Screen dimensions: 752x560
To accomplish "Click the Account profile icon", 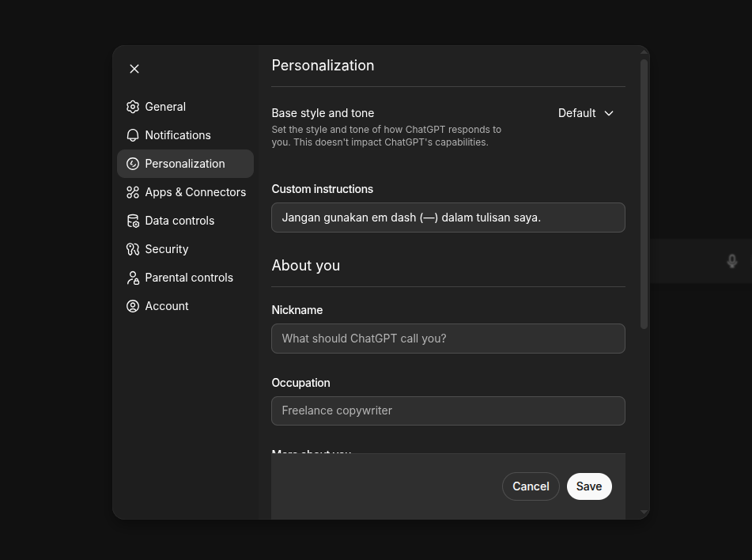I will pos(133,306).
